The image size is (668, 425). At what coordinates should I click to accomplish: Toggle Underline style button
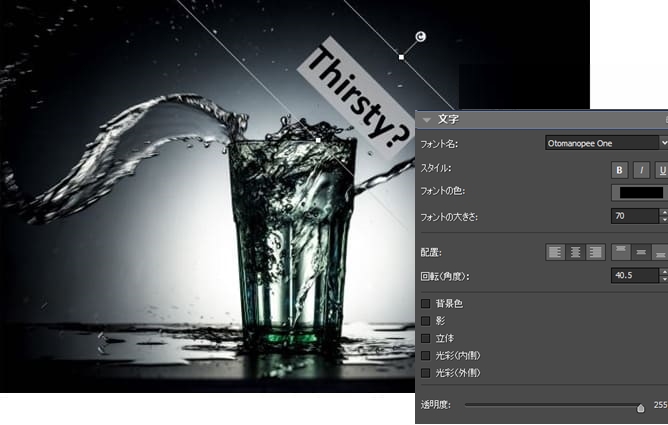(x=662, y=170)
